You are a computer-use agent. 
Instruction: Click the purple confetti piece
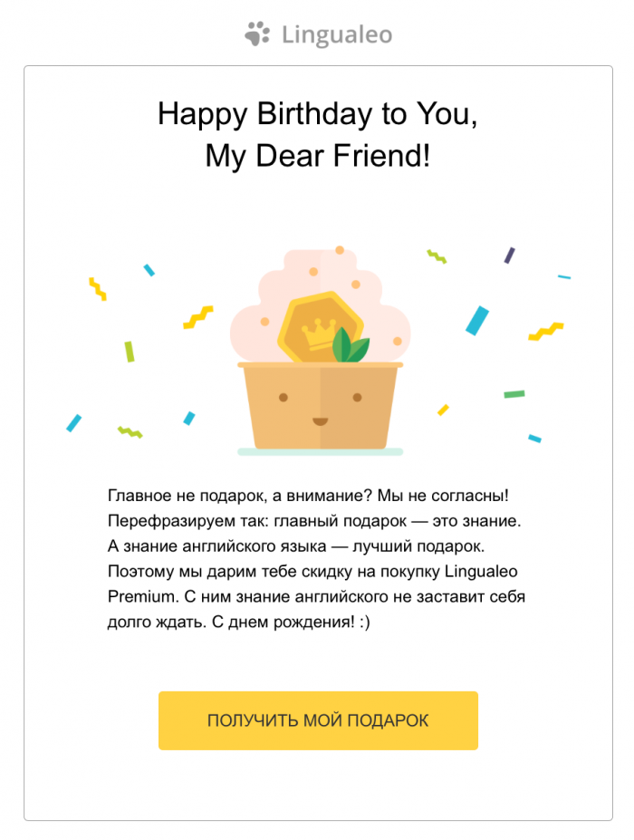(510, 256)
